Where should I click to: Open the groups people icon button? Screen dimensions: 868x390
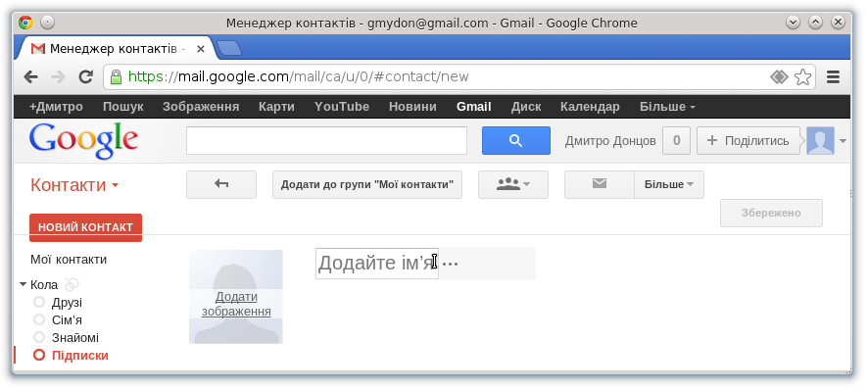(x=513, y=184)
